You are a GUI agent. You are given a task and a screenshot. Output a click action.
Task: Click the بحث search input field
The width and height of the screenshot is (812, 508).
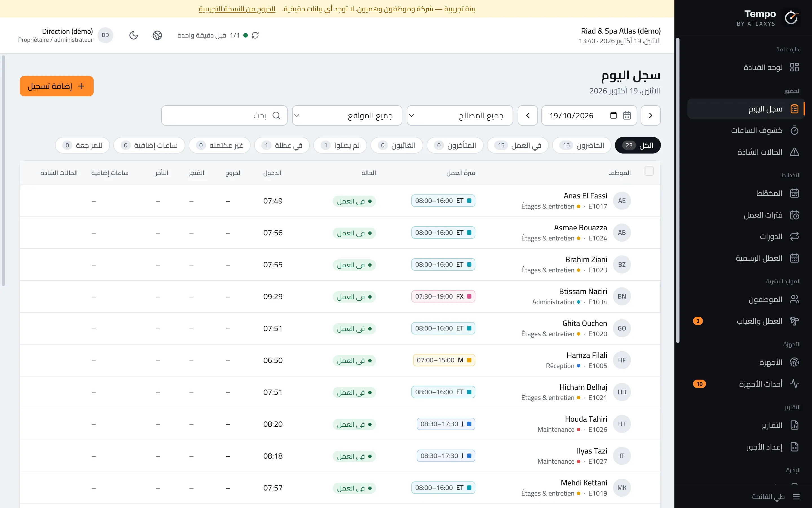point(224,116)
